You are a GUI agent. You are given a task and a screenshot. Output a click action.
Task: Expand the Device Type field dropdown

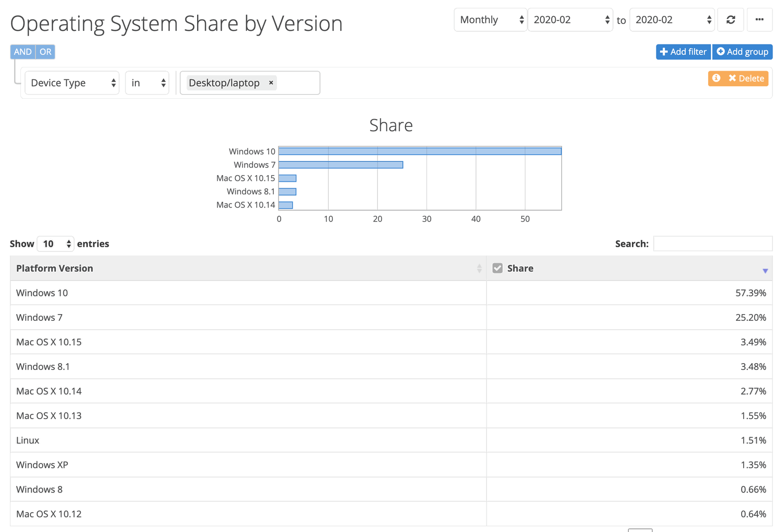tap(72, 83)
